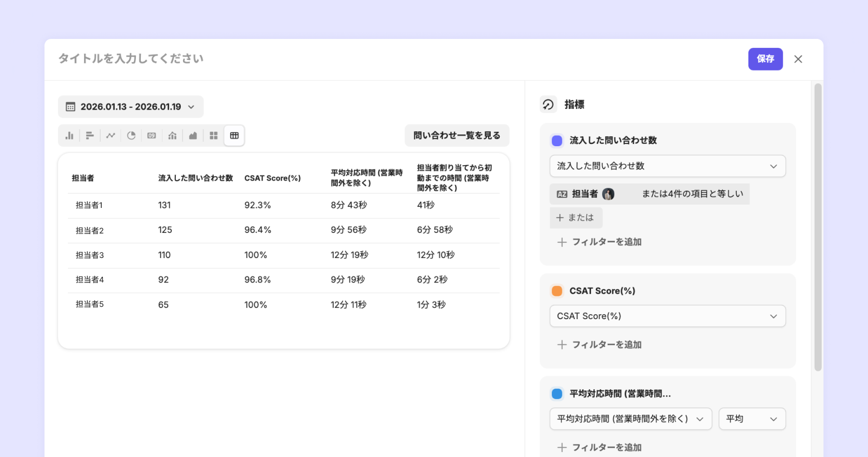868x457 pixels.
Task: Select the vertical bar chart icon
Action: pos(70,136)
